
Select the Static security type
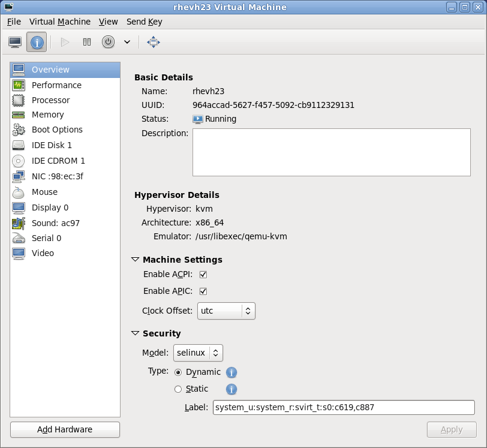tap(178, 389)
